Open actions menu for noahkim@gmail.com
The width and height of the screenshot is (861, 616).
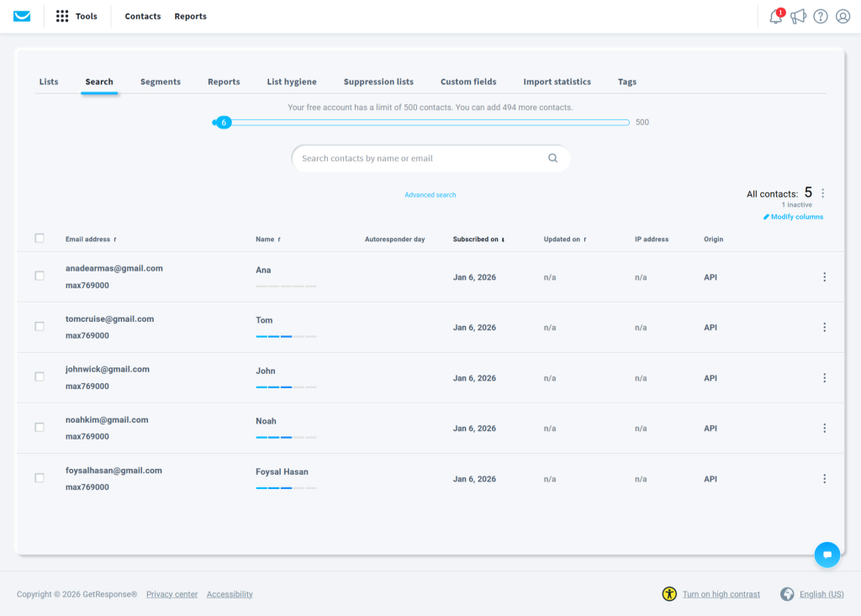pyautogui.click(x=824, y=429)
